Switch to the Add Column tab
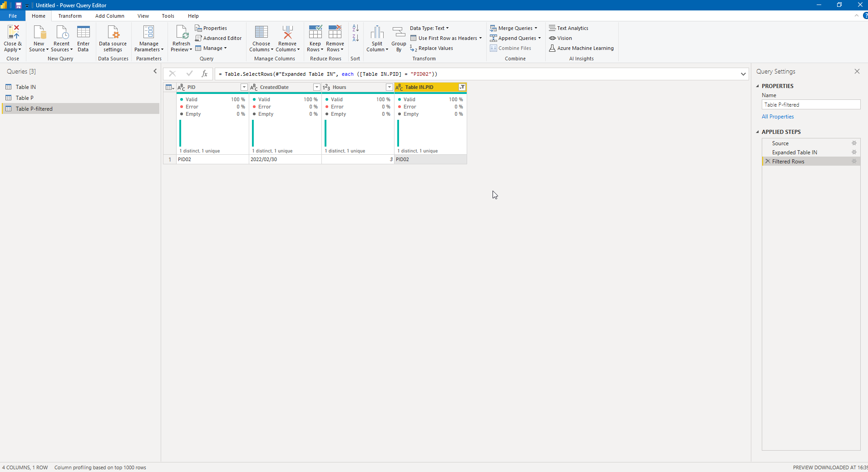The width and height of the screenshot is (868, 472). pyautogui.click(x=110, y=16)
